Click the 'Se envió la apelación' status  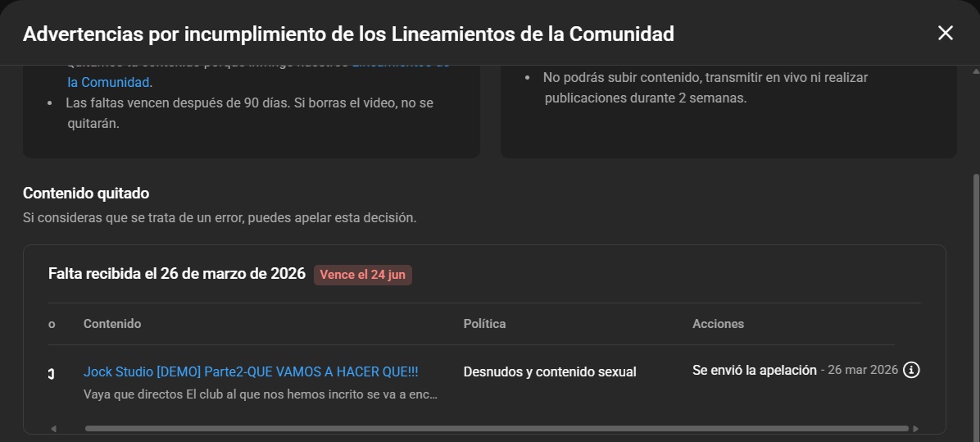click(755, 370)
